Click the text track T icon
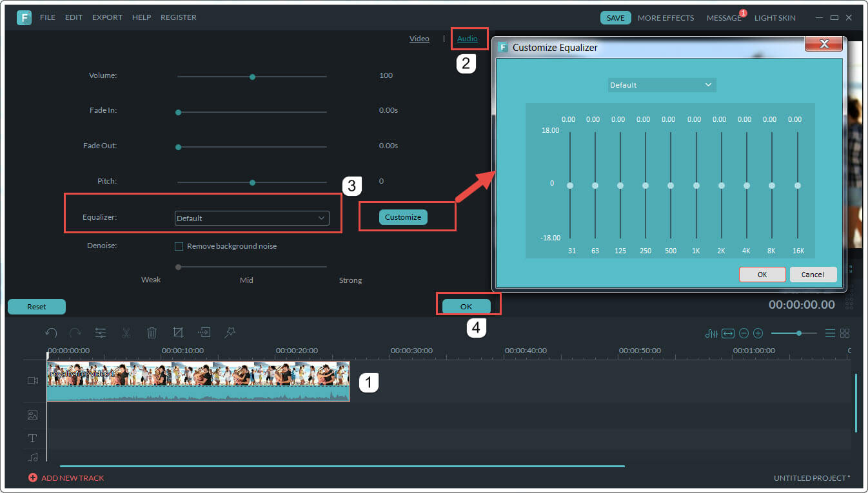 click(x=32, y=438)
